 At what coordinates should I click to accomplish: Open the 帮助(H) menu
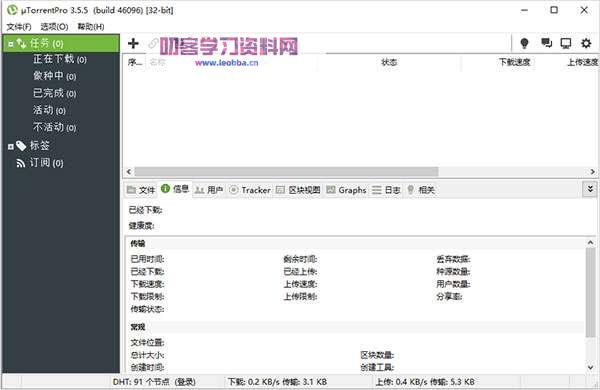91,26
